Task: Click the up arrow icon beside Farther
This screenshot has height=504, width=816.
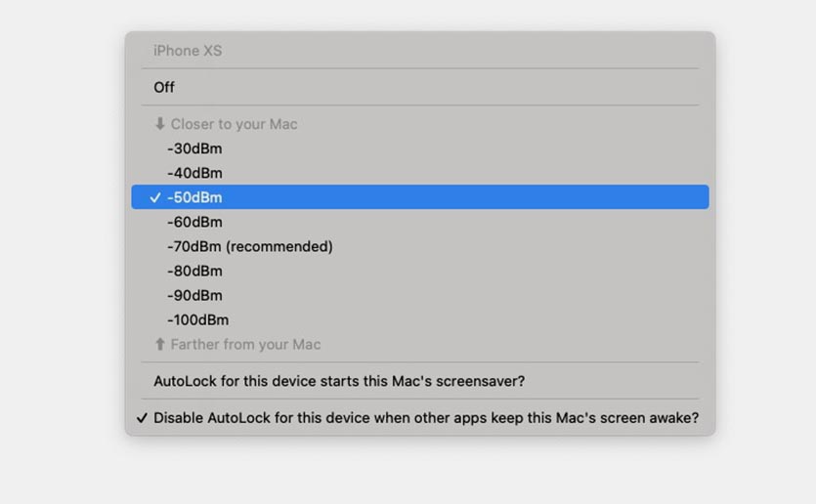Action: 160,344
